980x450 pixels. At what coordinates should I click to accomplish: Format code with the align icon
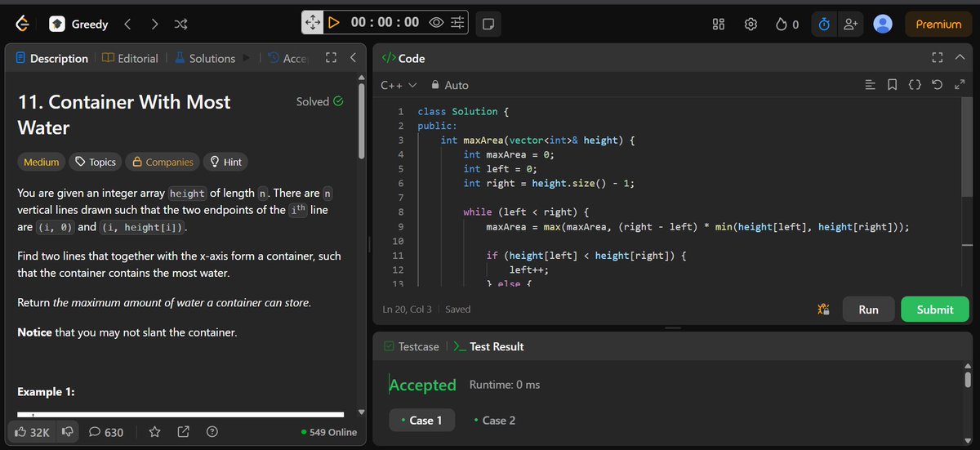point(871,84)
